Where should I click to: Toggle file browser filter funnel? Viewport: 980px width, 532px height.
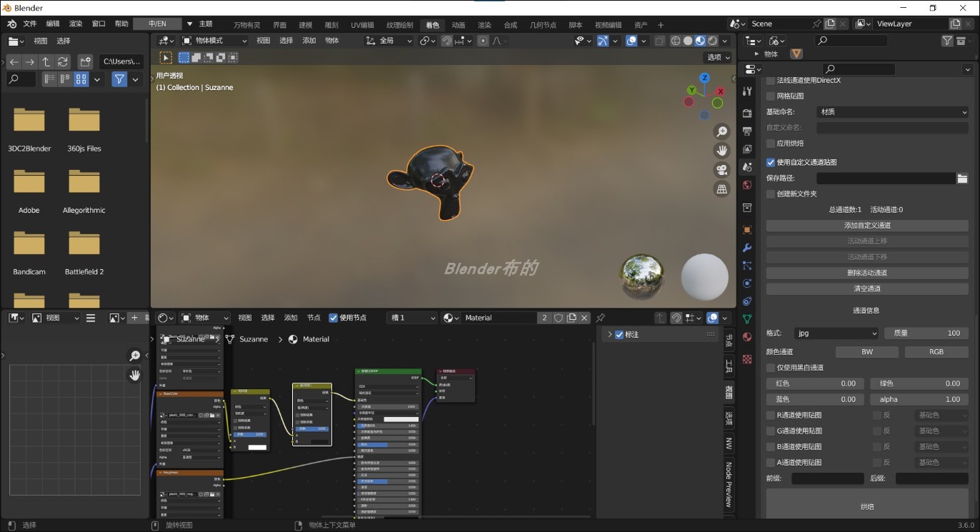point(119,79)
